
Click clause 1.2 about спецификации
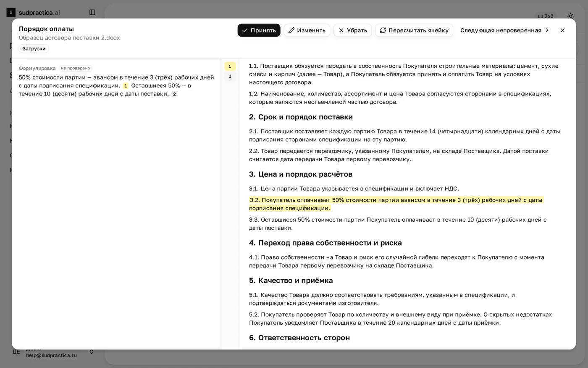[x=400, y=98]
